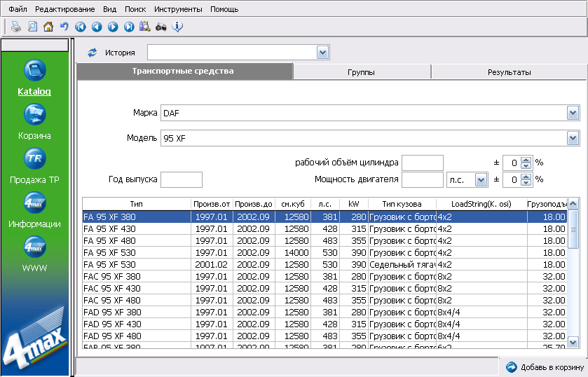Focus the Мощность двигателя input field
Image resolution: width=588 pixels, height=377 pixels.
tap(423, 179)
